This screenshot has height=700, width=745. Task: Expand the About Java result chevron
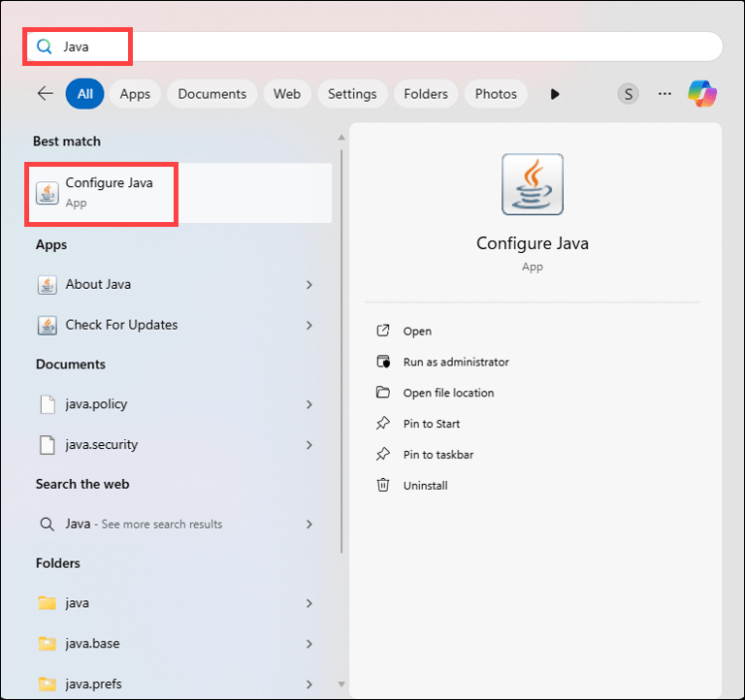pos(309,284)
